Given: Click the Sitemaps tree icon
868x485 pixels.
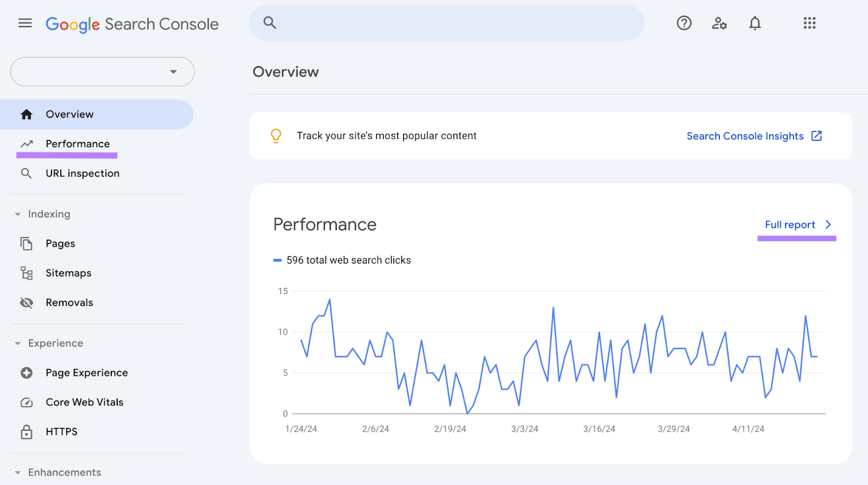Looking at the screenshot, I should pos(27,273).
